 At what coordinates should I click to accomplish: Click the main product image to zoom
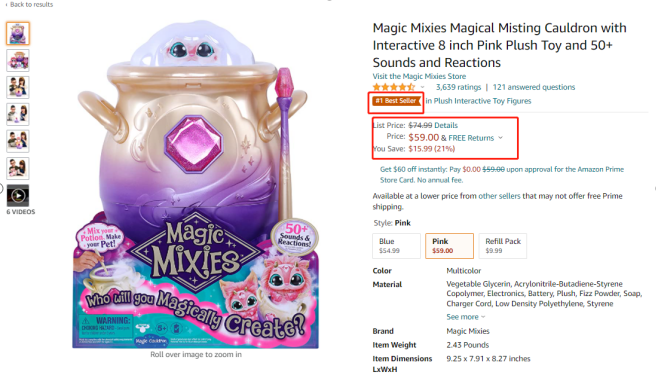[195, 184]
